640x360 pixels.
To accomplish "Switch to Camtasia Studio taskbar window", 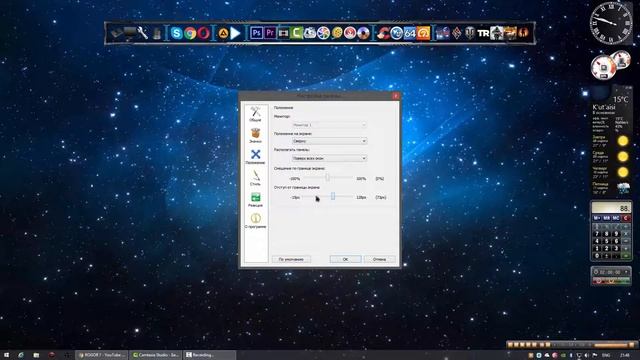I will 156,355.
